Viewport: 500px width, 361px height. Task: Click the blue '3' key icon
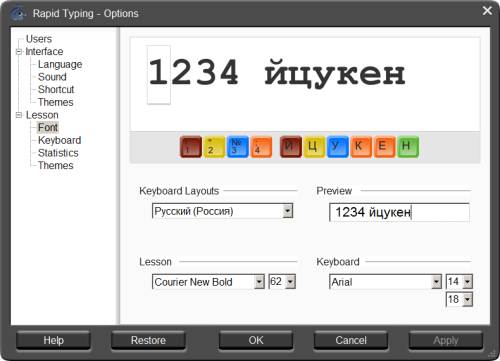point(238,146)
